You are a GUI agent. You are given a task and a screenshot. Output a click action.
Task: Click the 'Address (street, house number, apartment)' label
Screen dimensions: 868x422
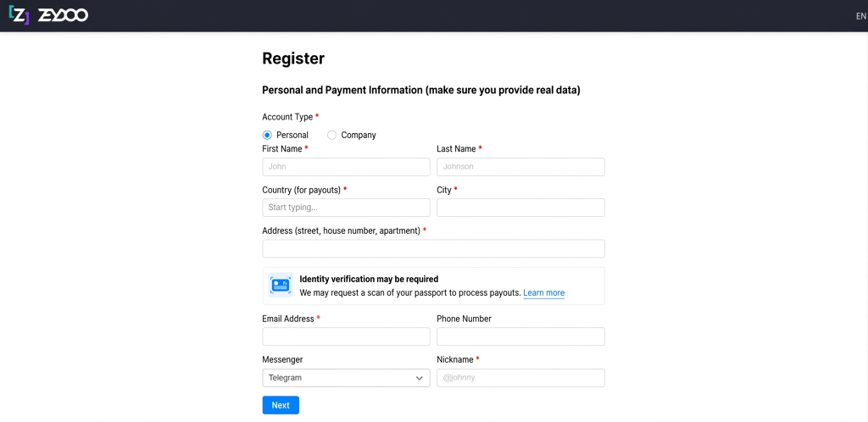(x=341, y=230)
